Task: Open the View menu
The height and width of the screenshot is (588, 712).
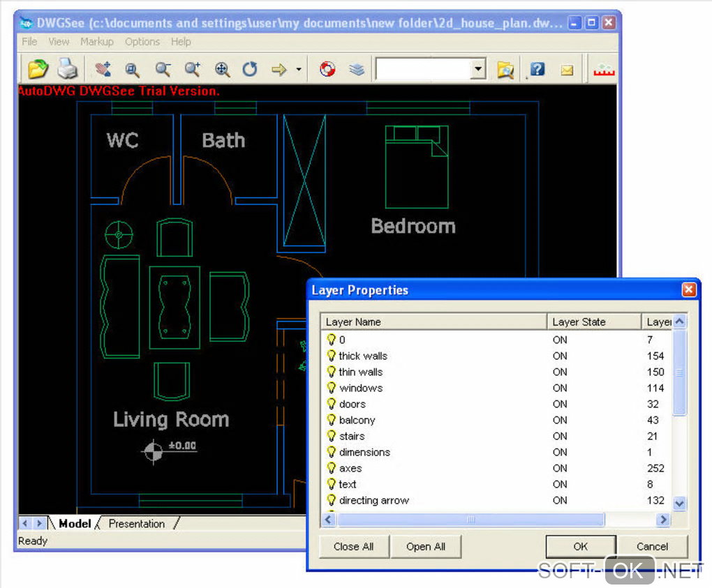Action: click(59, 42)
